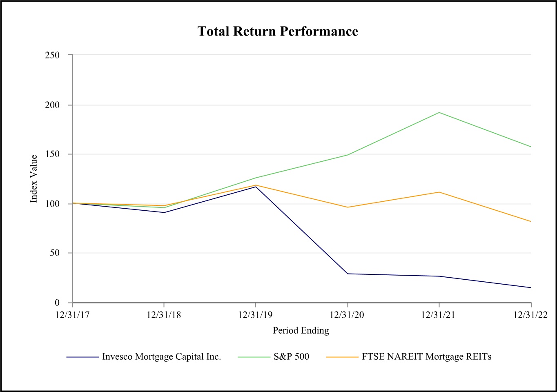Click the 150 value on the vertical axis
The height and width of the screenshot is (392, 557).
(52, 154)
